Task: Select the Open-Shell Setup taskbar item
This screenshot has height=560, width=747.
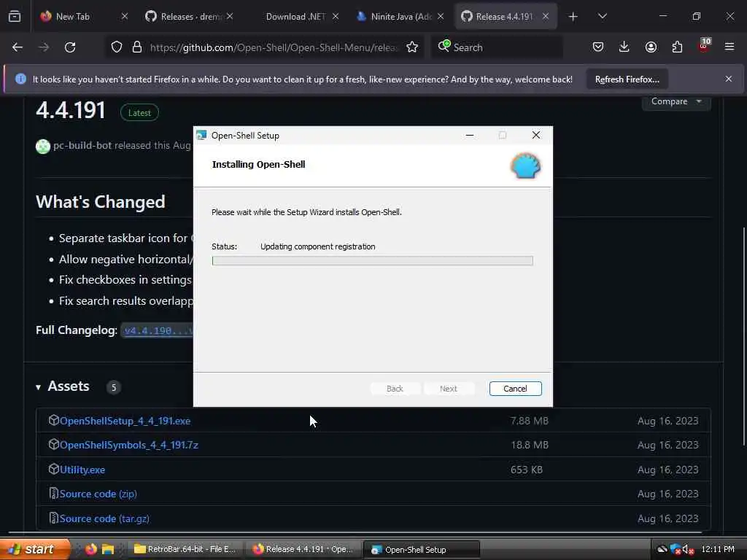Action: click(422, 549)
